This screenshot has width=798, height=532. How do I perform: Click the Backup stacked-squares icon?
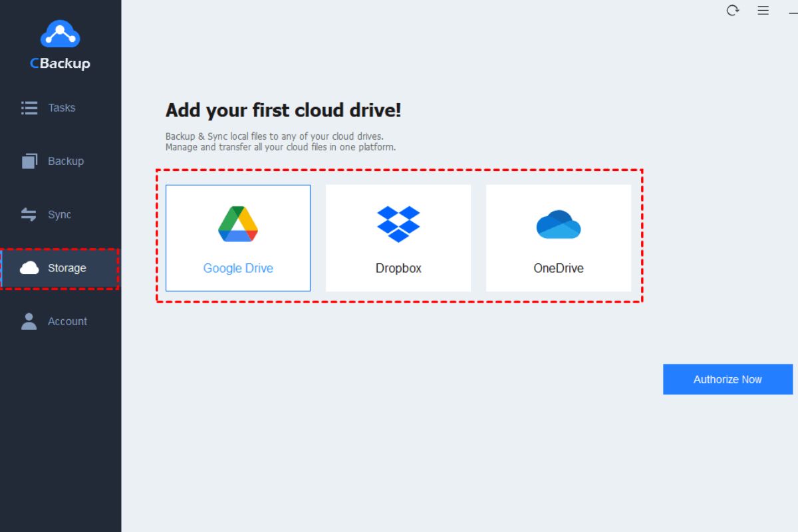coord(29,161)
